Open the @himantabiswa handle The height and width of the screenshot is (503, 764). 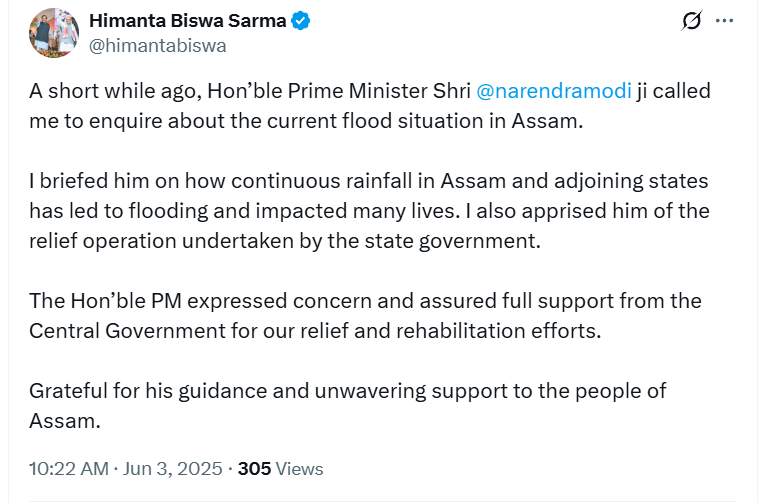coord(157,45)
